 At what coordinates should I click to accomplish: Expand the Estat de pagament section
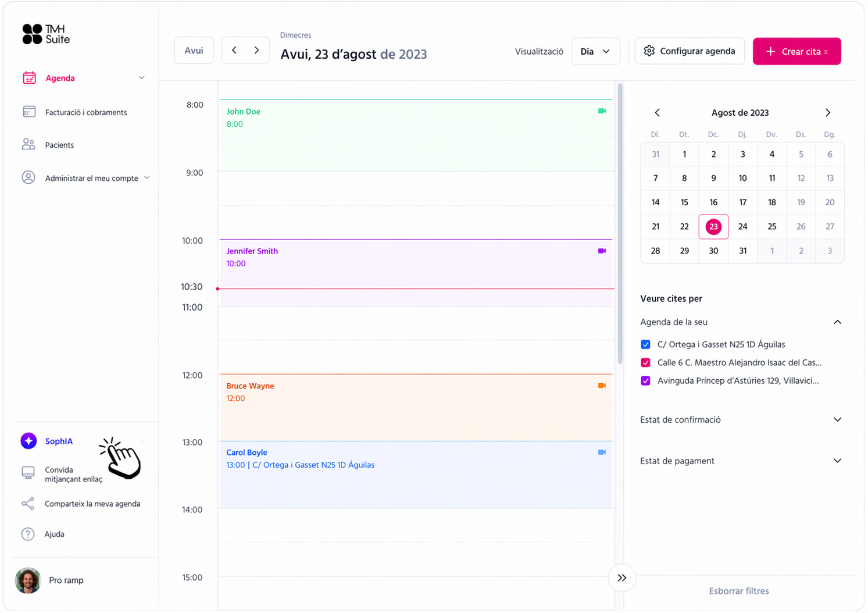click(837, 461)
